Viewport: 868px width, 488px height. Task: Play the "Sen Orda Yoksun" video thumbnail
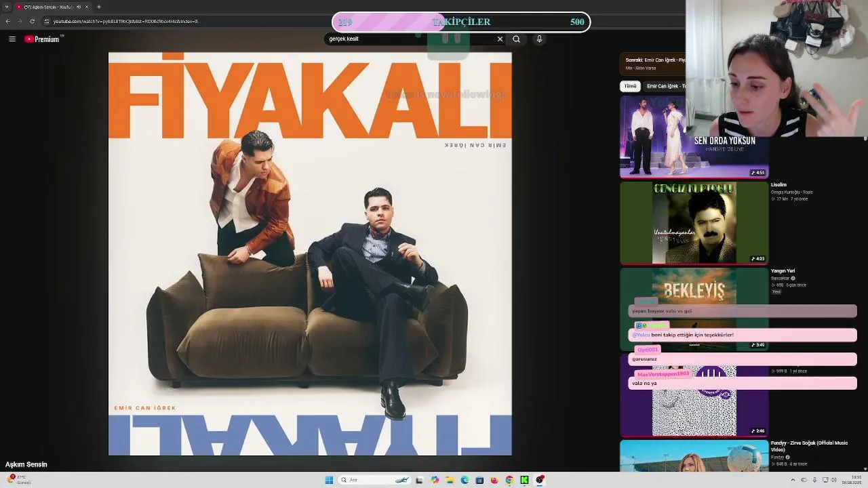[x=694, y=137]
